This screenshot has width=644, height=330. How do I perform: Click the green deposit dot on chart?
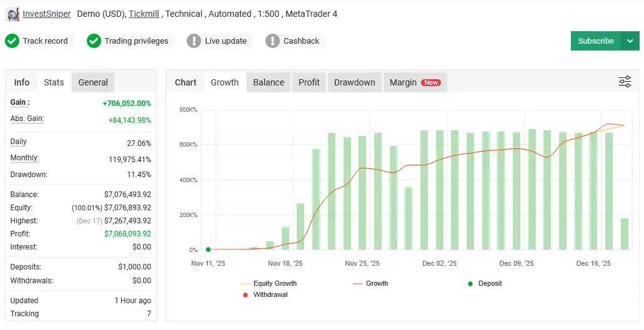click(x=208, y=250)
